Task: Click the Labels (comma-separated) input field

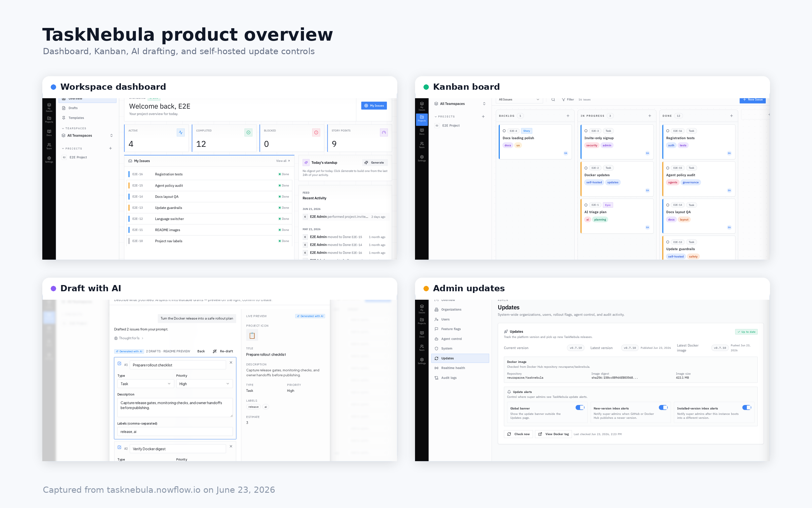Action: coord(175,432)
